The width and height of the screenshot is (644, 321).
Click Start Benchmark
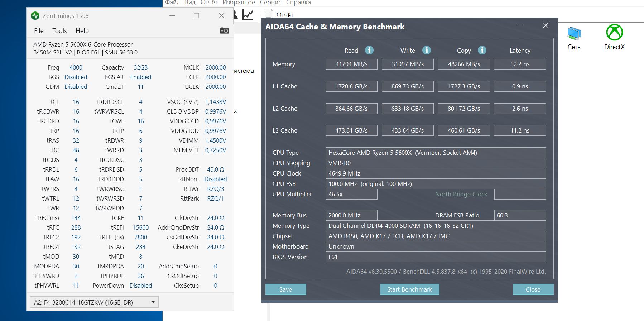point(409,289)
